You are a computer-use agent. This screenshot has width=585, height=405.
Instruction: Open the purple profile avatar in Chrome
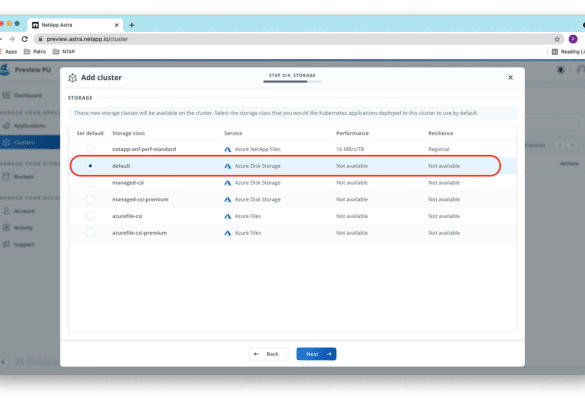pos(573,39)
